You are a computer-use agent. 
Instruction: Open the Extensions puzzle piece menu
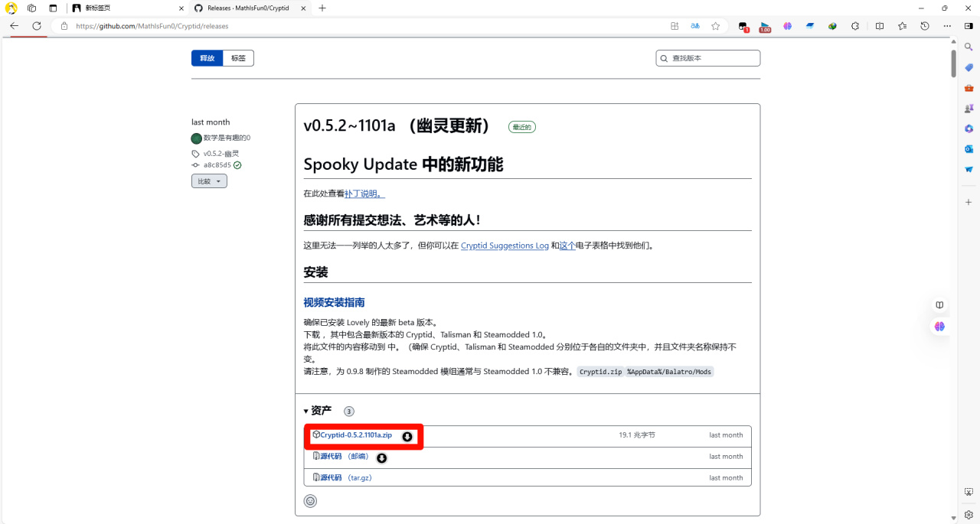pos(855,25)
